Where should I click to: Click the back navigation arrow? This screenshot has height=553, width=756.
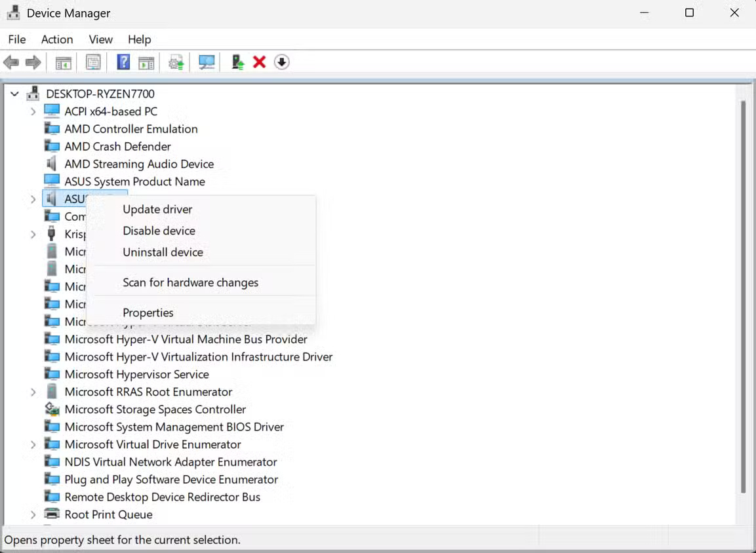[x=11, y=62]
